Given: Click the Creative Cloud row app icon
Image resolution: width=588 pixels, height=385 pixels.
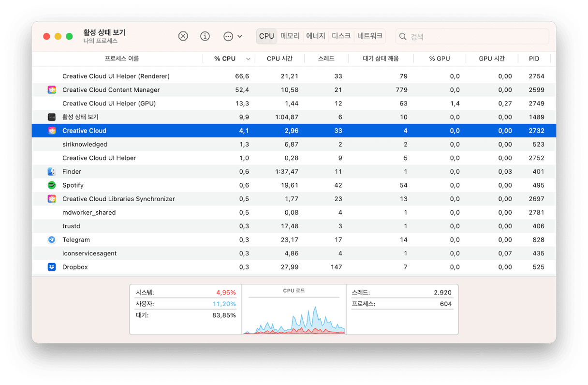Looking at the screenshot, I should coord(52,131).
